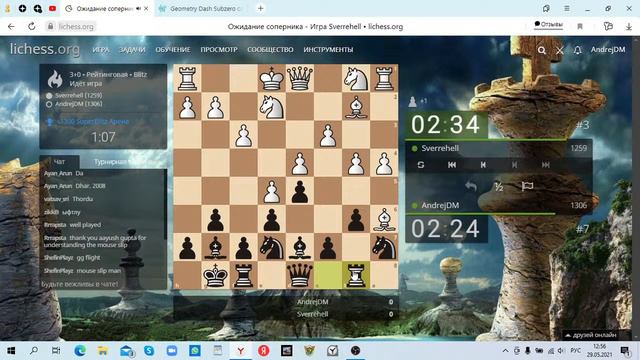Go to lichess.org home logo

[45, 49]
